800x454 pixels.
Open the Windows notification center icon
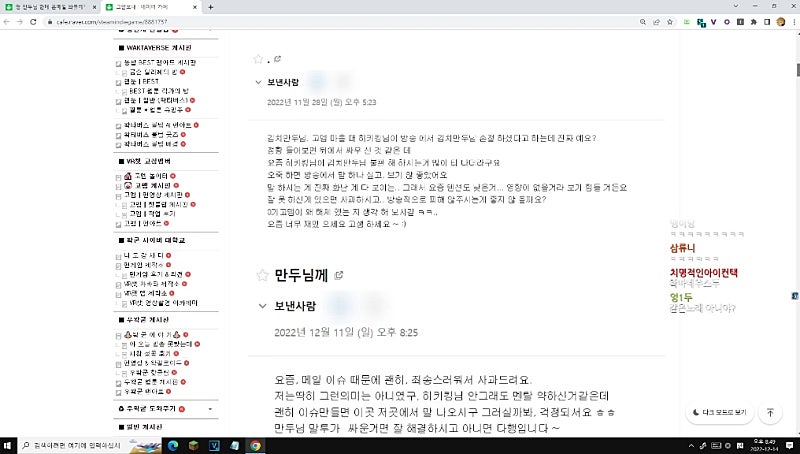(x=790, y=446)
